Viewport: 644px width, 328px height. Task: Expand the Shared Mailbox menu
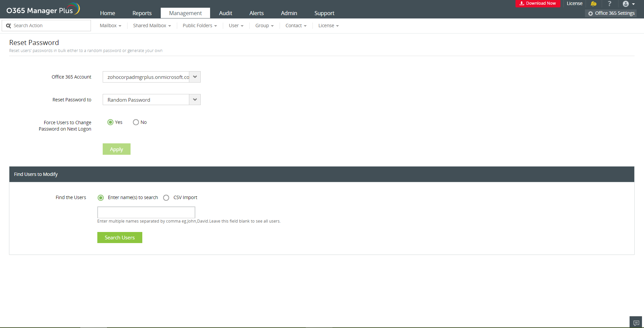[152, 26]
